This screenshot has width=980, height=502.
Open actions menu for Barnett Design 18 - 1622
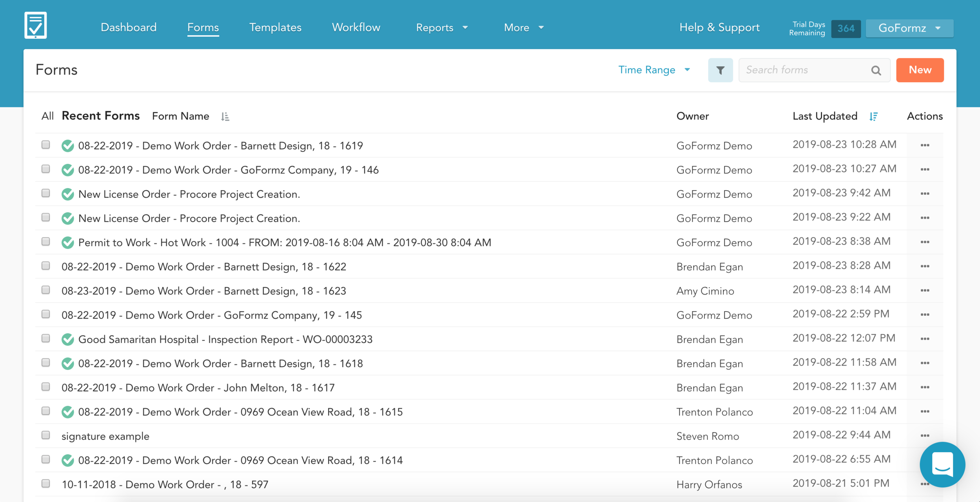(925, 266)
